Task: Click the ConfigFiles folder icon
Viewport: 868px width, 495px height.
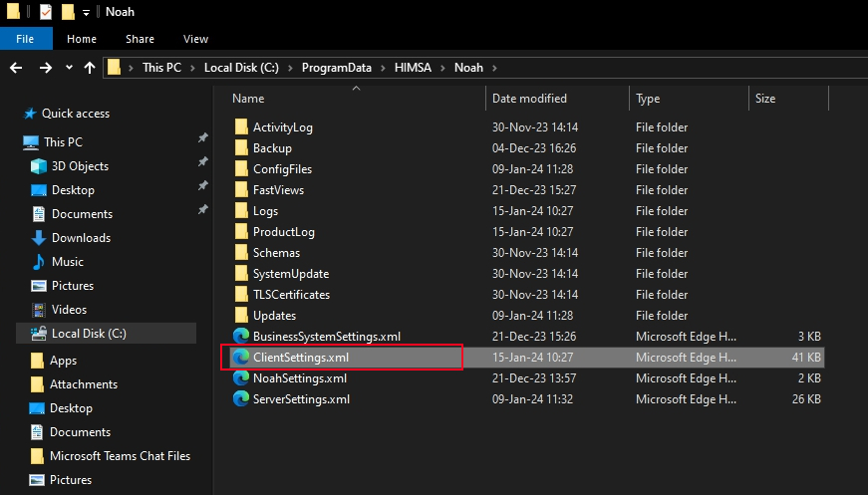Action: coord(241,169)
